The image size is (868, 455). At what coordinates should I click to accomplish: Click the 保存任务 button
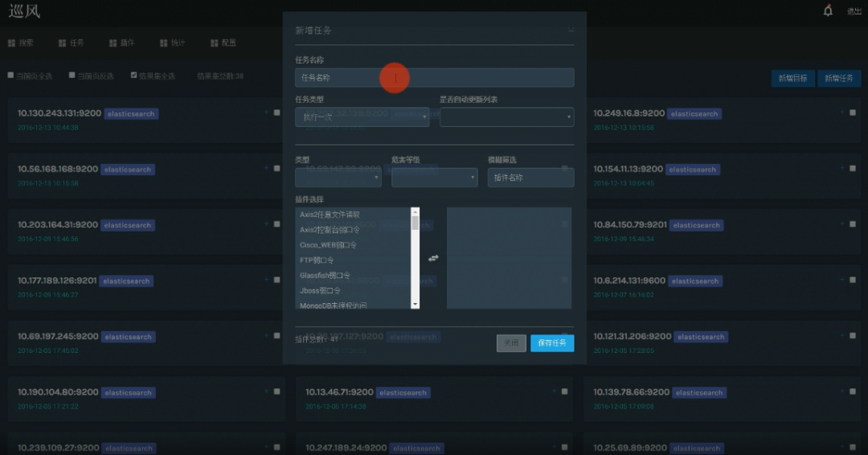pos(552,343)
